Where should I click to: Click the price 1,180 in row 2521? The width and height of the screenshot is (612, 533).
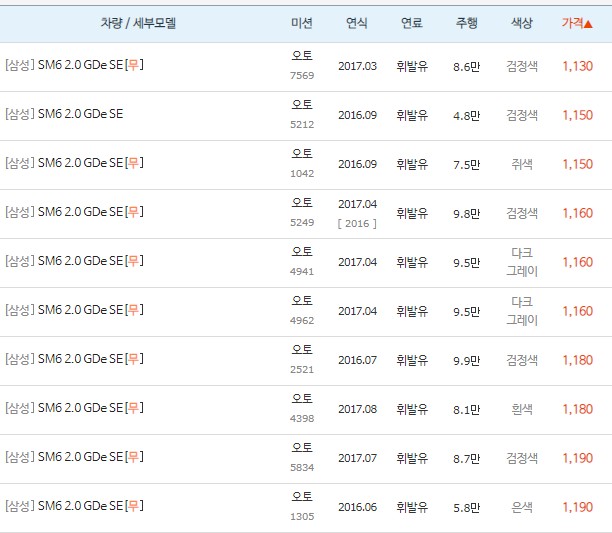tap(577, 360)
